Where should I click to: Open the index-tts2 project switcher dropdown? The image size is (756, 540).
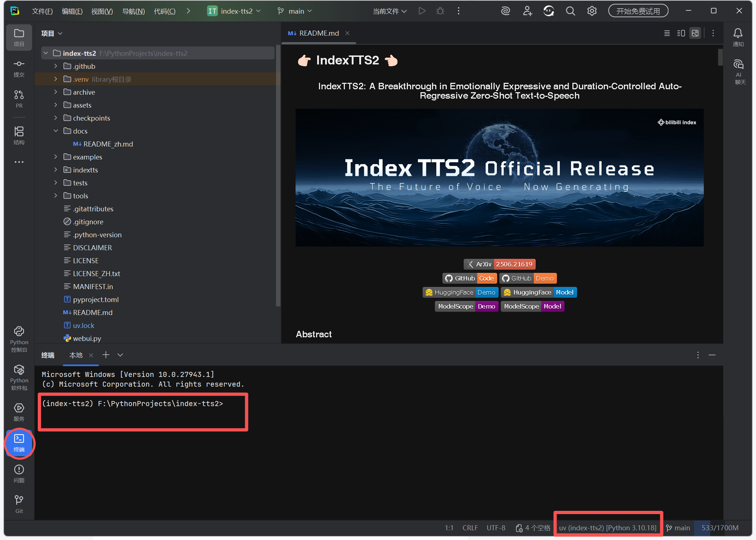(x=234, y=11)
